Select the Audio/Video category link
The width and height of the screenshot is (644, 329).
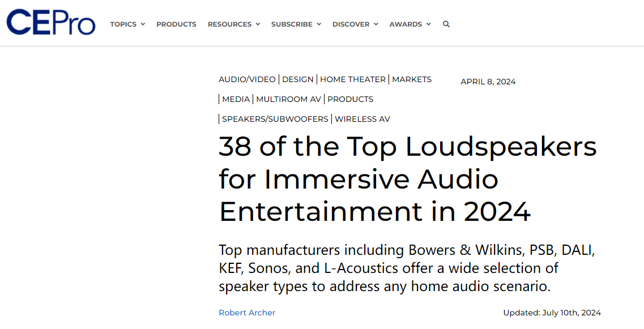pos(247,79)
